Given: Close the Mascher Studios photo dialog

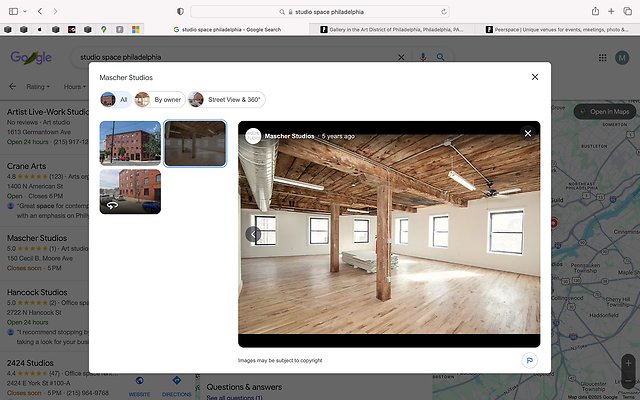Looking at the screenshot, I should click(535, 77).
